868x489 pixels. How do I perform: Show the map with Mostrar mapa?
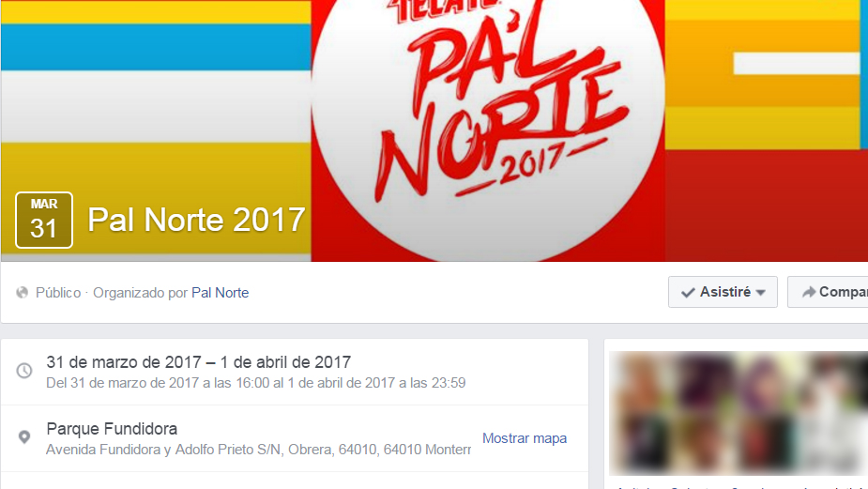point(525,438)
